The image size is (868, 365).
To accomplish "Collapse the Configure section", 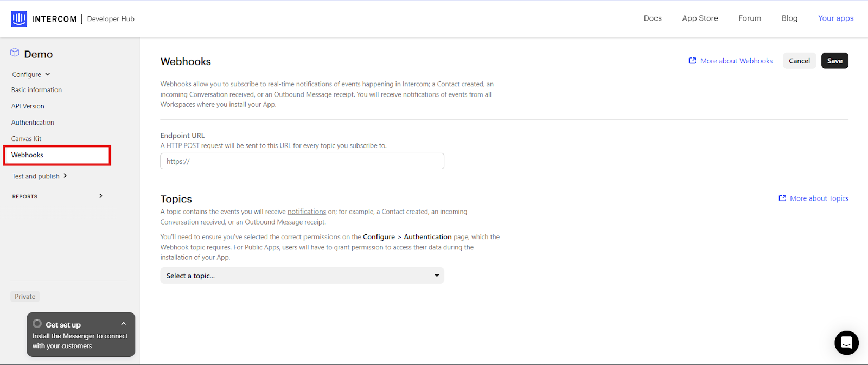I will click(31, 74).
